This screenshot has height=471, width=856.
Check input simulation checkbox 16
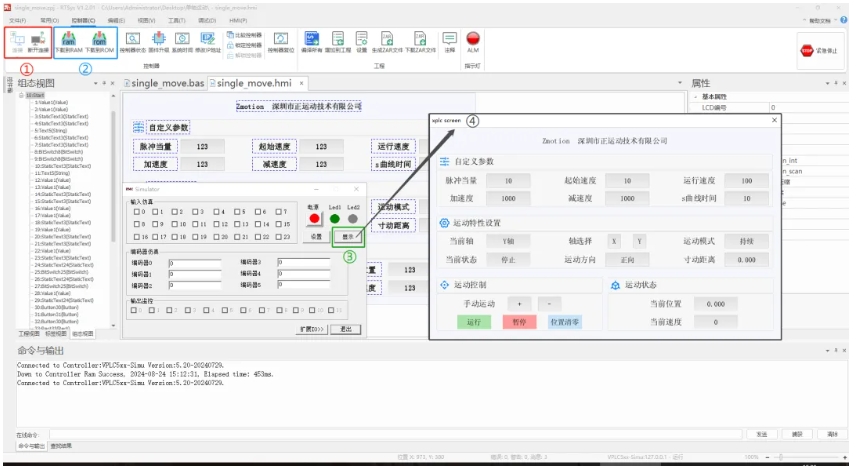click(136, 237)
